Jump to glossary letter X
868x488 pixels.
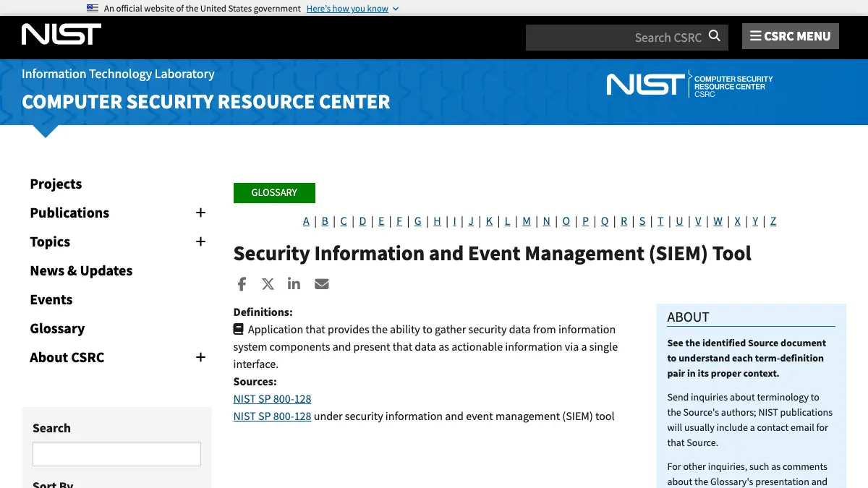click(737, 221)
